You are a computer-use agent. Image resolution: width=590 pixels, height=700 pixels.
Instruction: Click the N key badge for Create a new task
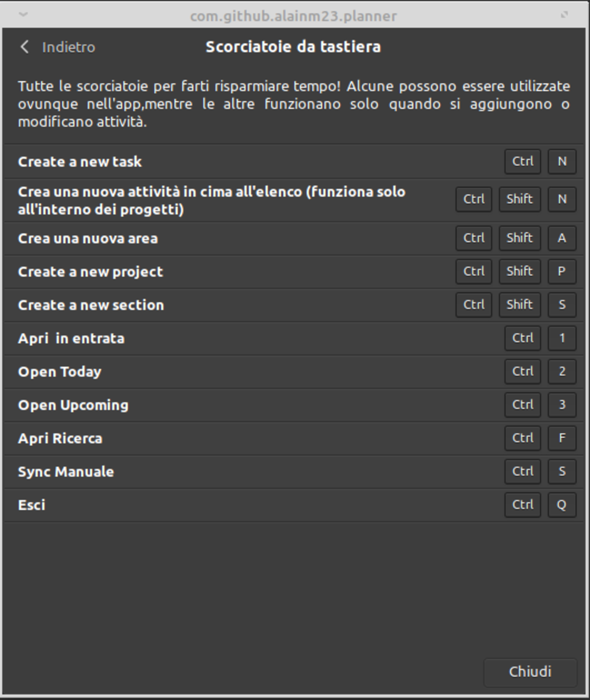click(562, 161)
